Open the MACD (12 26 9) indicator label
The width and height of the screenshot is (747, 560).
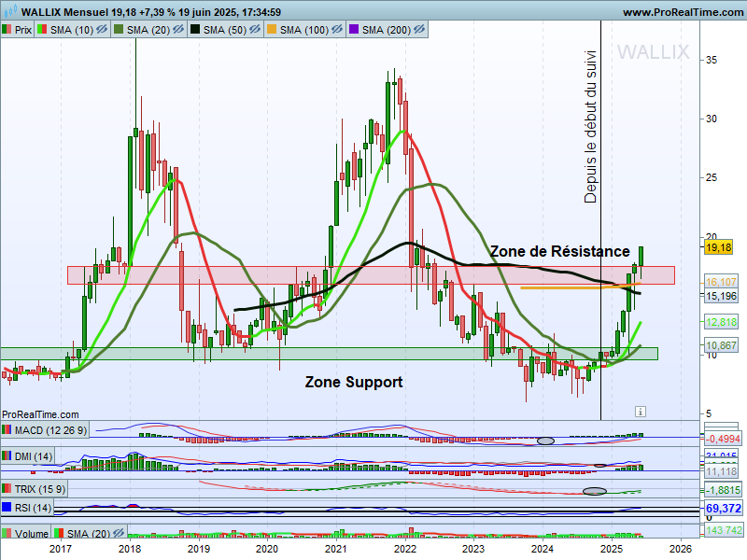point(50,430)
